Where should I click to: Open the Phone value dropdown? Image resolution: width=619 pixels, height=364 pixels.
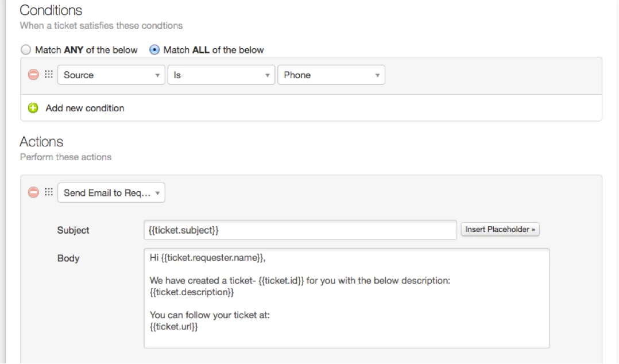[x=331, y=75]
